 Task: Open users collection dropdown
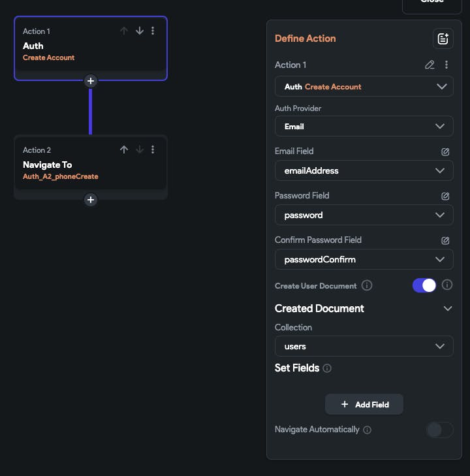point(364,346)
